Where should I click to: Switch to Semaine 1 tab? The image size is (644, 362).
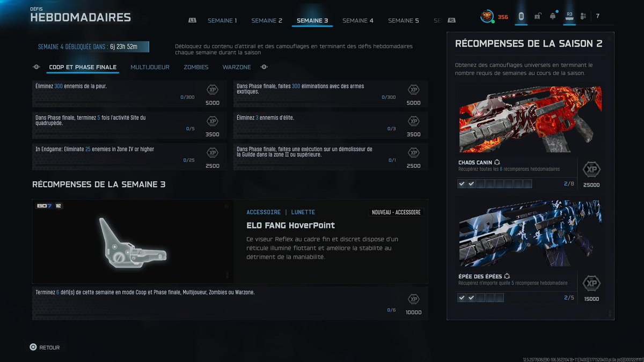(x=222, y=21)
